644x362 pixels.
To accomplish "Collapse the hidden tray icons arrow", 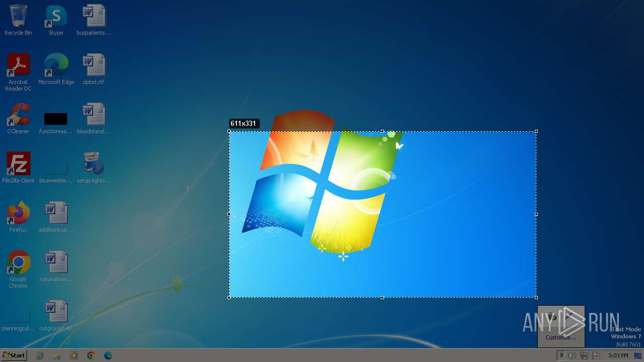I will click(561, 355).
